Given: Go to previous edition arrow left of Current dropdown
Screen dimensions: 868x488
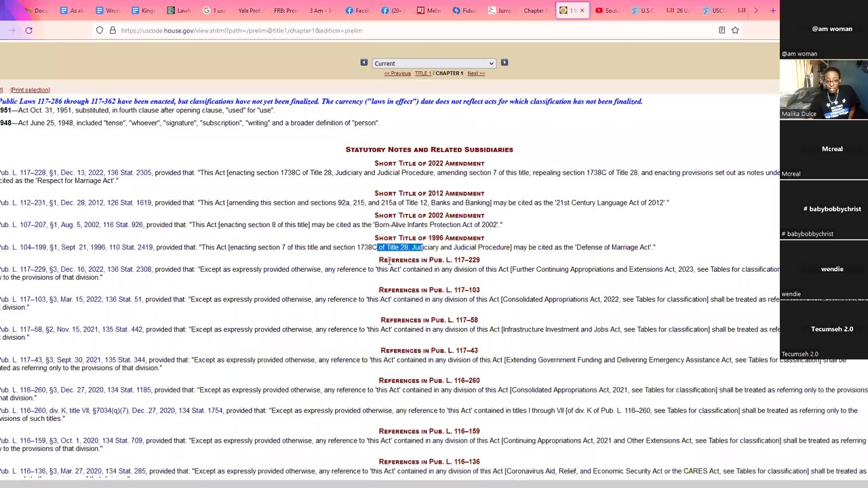Looking at the screenshot, I should (x=364, y=63).
